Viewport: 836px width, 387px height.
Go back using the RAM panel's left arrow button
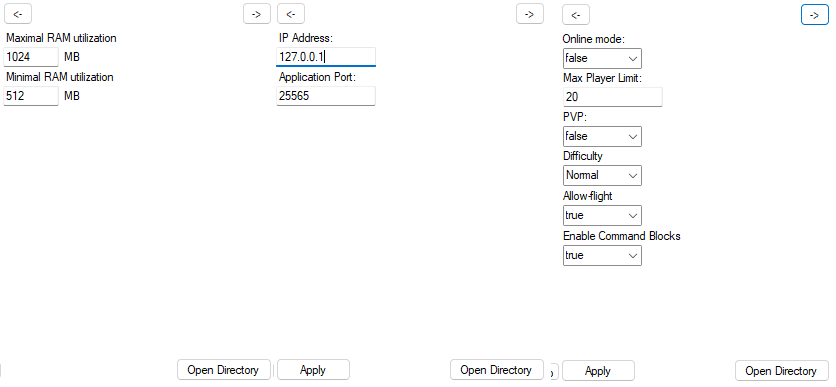18,14
